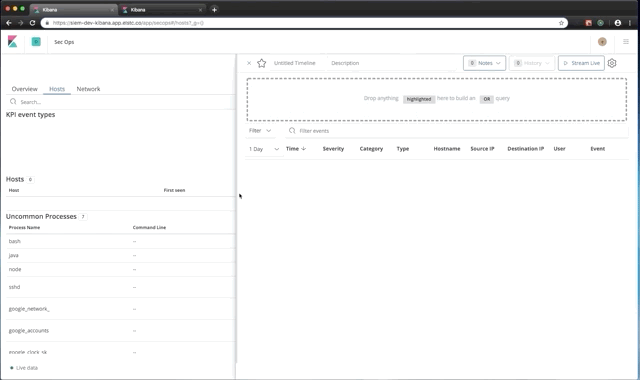Screen dimensions: 640x380
Task: Open the Notes dropdown
Action: point(484,63)
